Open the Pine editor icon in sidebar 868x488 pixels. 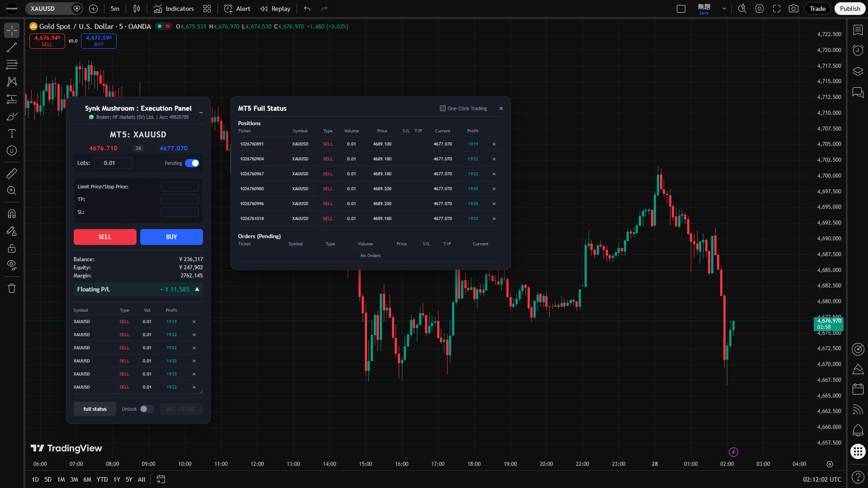click(x=858, y=370)
